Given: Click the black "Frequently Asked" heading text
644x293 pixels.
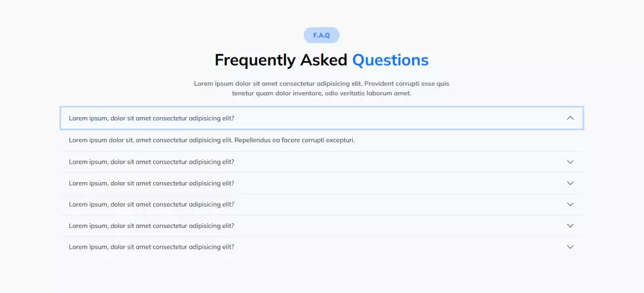Looking at the screenshot, I should (281, 60).
